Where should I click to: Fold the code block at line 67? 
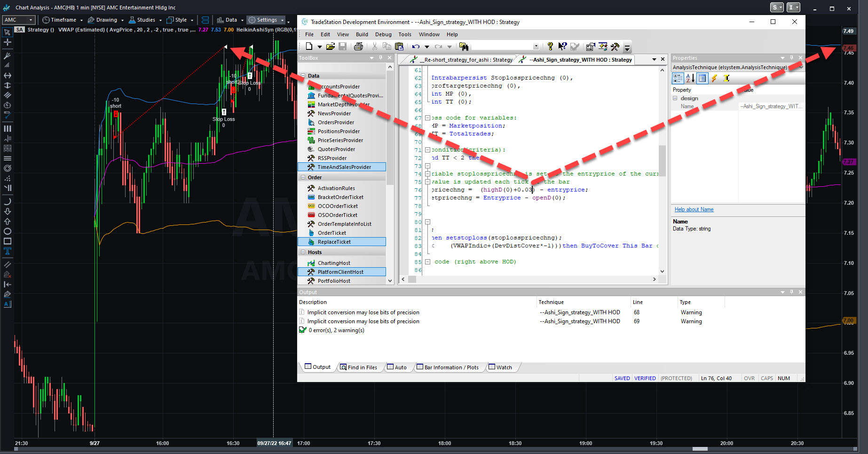coord(427,118)
